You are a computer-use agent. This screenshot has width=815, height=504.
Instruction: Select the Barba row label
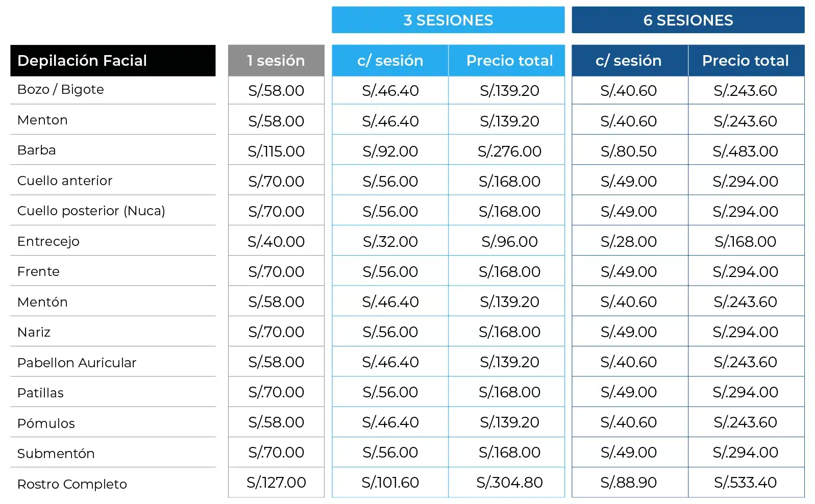click(x=37, y=150)
